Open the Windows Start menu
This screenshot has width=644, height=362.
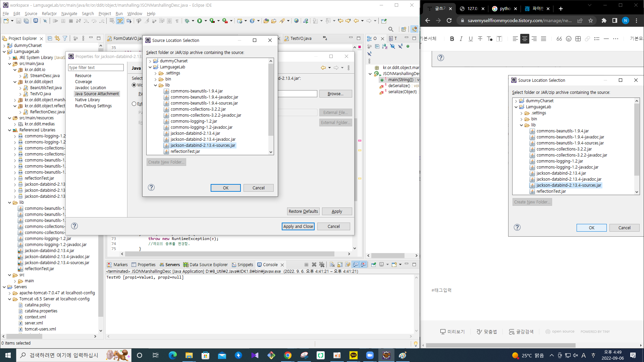coord(8,355)
